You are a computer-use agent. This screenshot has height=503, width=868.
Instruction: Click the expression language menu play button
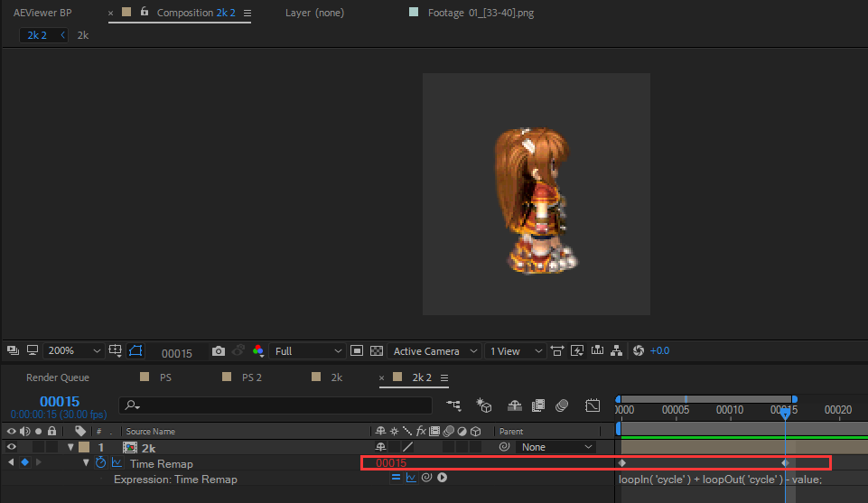[x=443, y=478]
